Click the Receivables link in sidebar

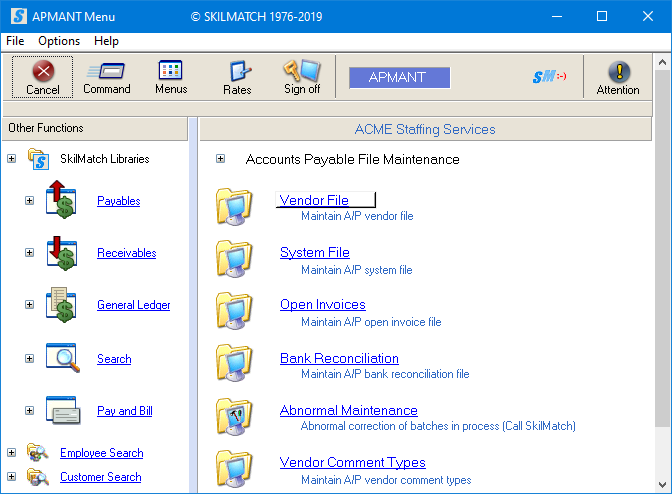tap(126, 253)
